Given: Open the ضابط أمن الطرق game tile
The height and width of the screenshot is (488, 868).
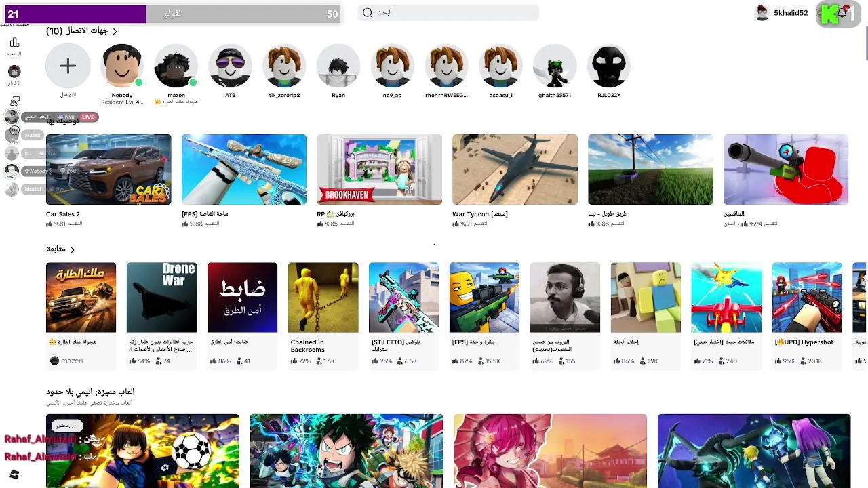Looking at the screenshot, I should (x=243, y=298).
